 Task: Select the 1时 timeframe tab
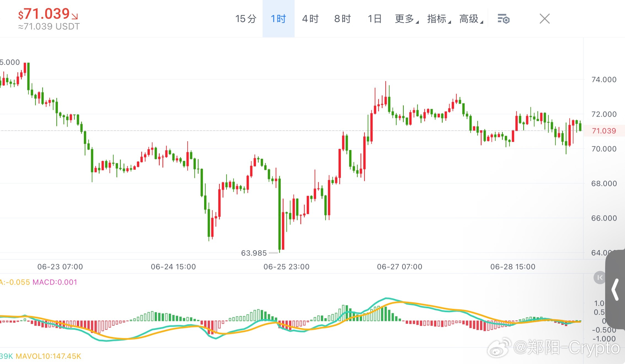[278, 19]
